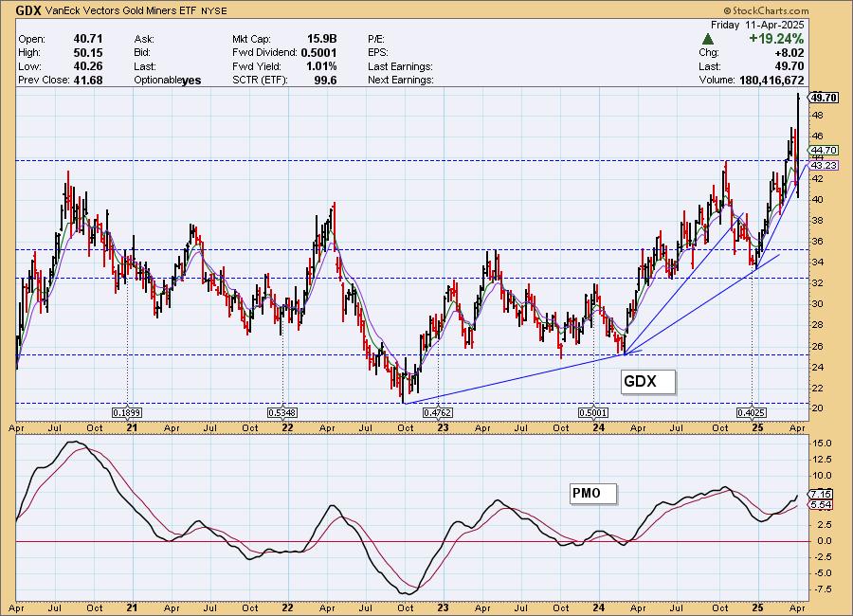Click the -7.5 PMO axis label
Image resolution: width=853 pixels, height=616 pixels.
pos(822,589)
